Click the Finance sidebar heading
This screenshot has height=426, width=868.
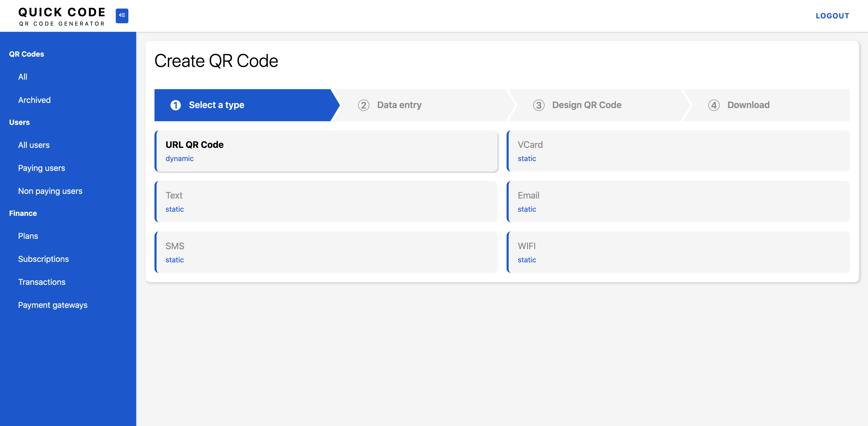(x=23, y=214)
